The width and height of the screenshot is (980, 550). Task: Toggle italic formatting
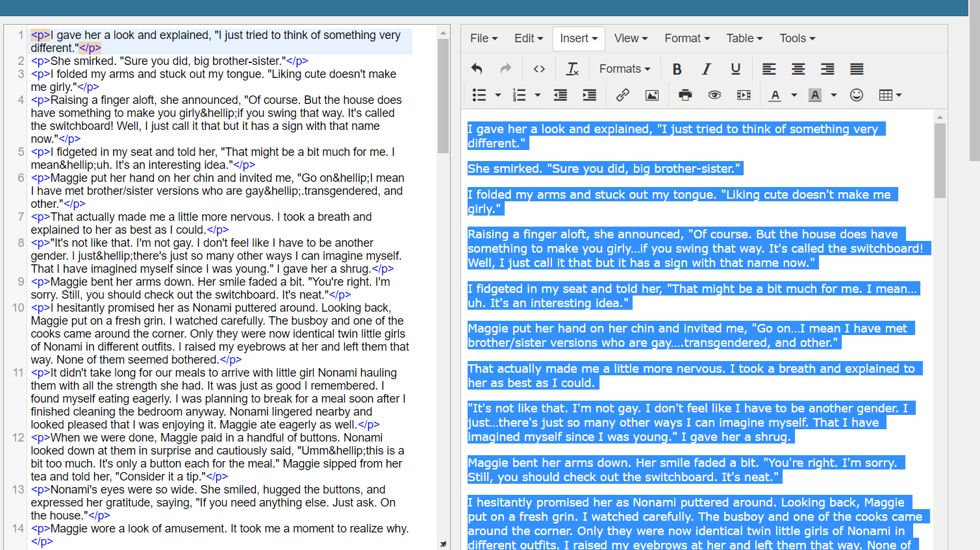pos(706,69)
